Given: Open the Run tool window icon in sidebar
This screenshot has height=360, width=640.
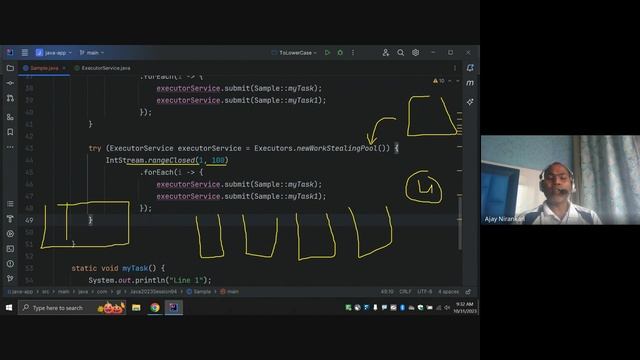Looking at the screenshot, I should (10, 234).
